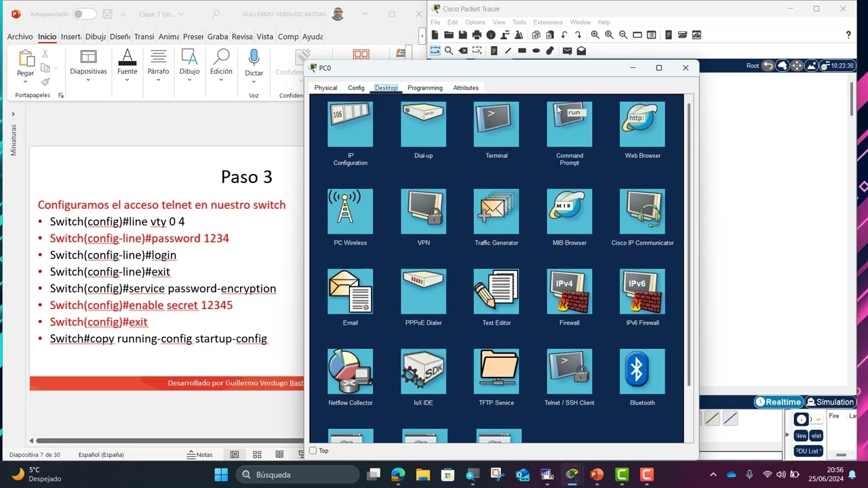The width and height of the screenshot is (868, 488).
Task: Launch the Telnet / SSH Client
Action: (570, 371)
